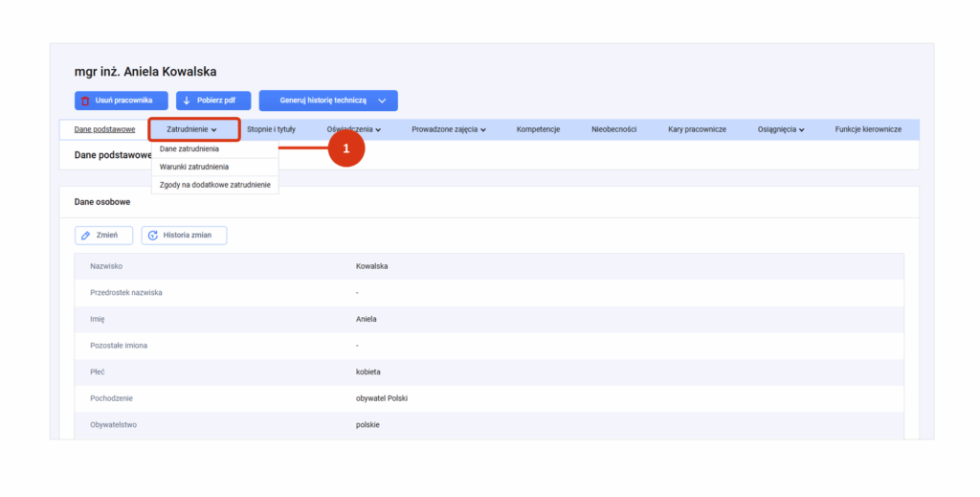Click the Nazwisko label

coord(106,266)
